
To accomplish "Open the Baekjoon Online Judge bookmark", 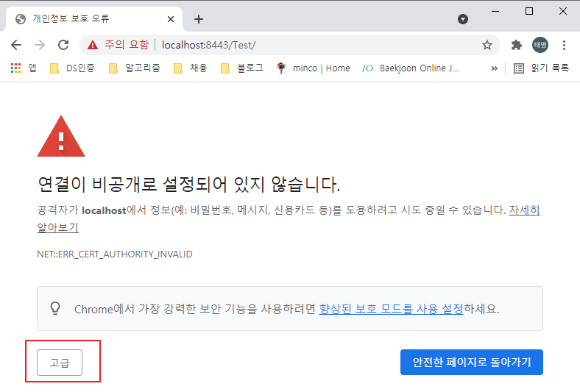I will [x=411, y=68].
